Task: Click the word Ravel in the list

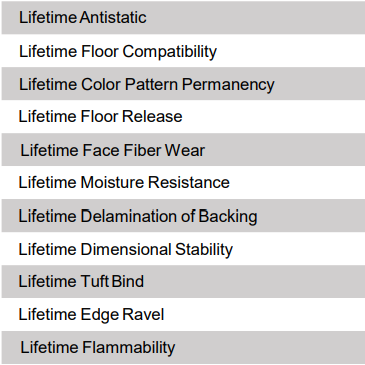Action: click(143, 314)
